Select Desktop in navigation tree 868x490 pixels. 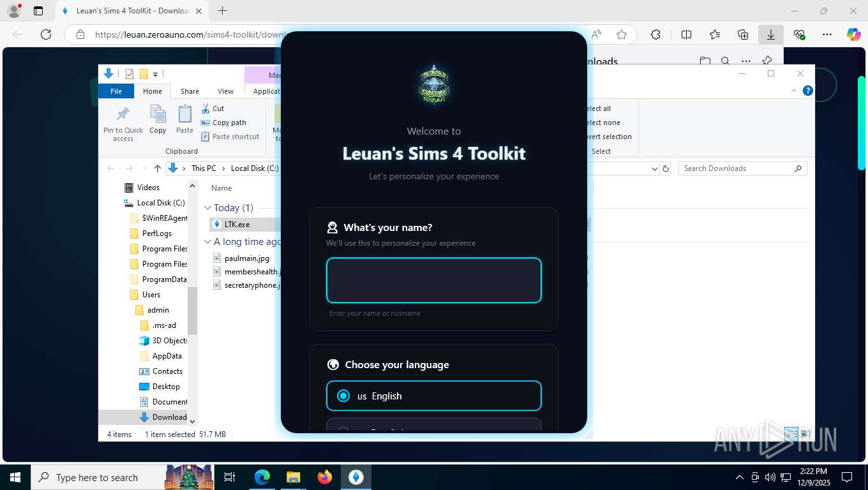166,387
